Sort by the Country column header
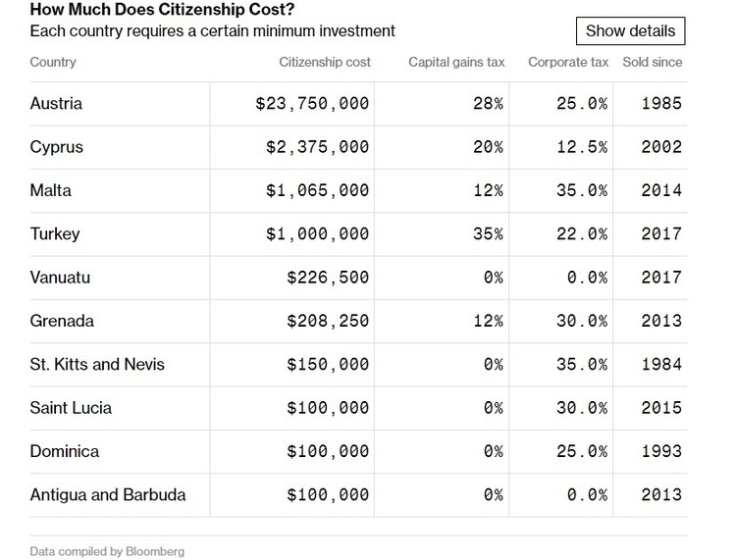Viewport: 736px width, 560px height. pos(53,62)
